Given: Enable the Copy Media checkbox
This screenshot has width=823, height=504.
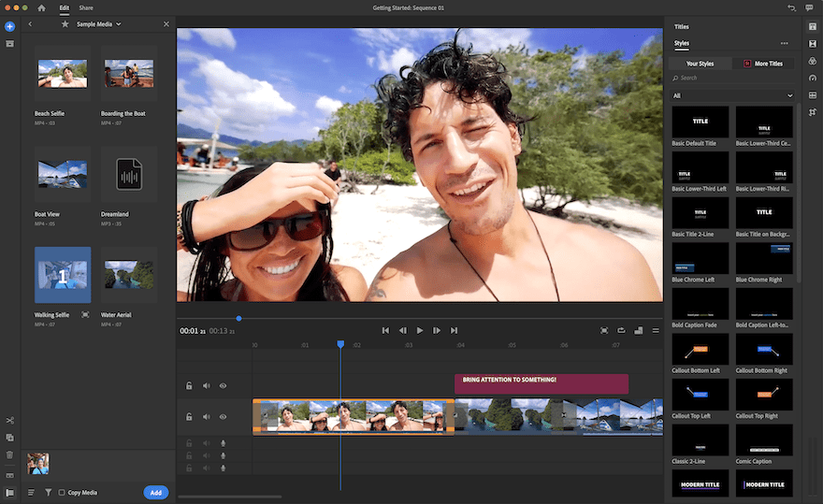Looking at the screenshot, I should pyautogui.click(x=62, y=492).
